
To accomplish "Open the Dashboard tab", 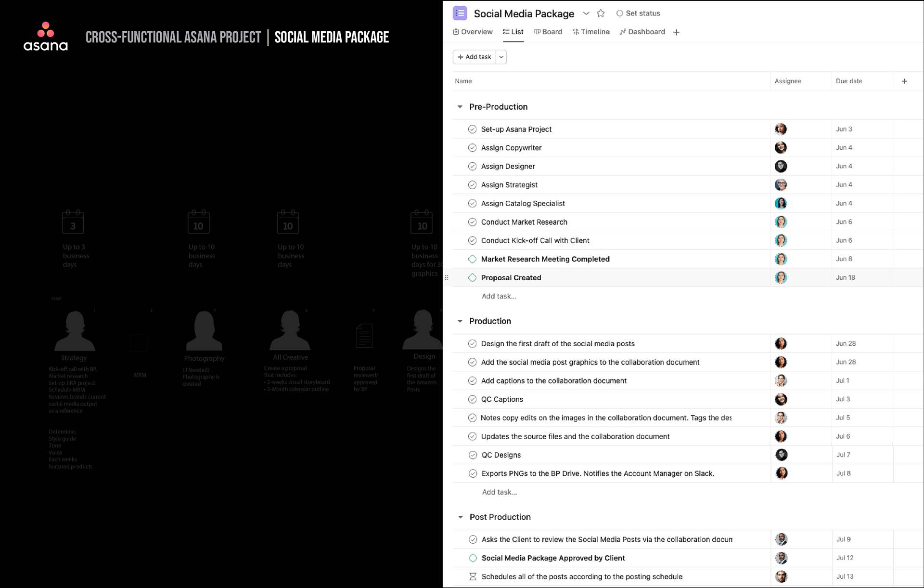I will click(x=642, y=32).
